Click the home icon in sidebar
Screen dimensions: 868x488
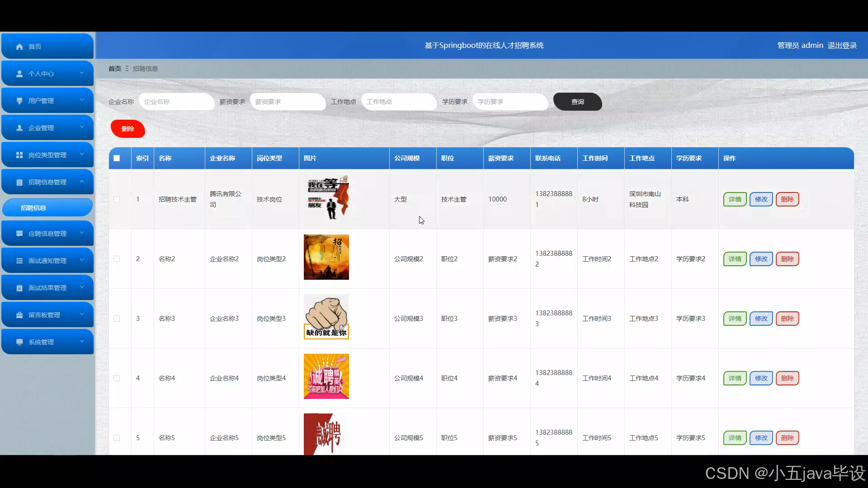19,47
